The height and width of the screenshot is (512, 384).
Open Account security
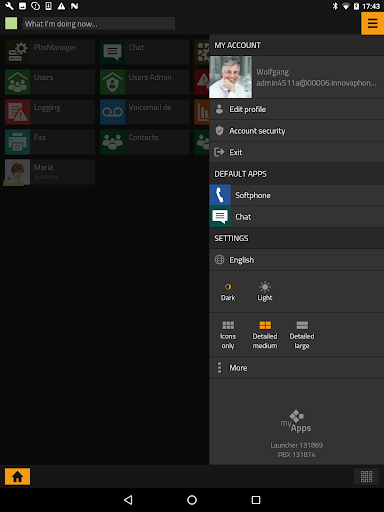[296, 131]
